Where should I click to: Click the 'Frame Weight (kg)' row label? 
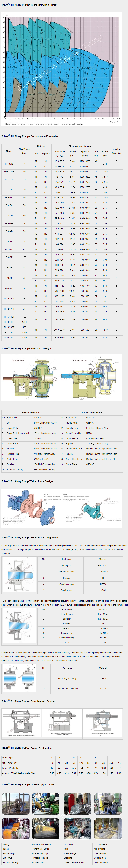(x=10, y=768)
